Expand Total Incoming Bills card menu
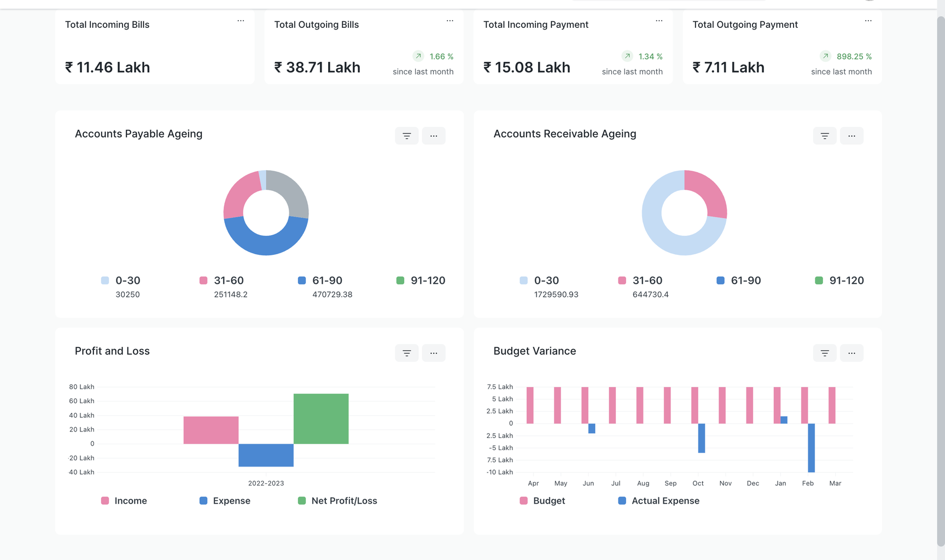The image size is (945, 560). [x=241, y=21]
